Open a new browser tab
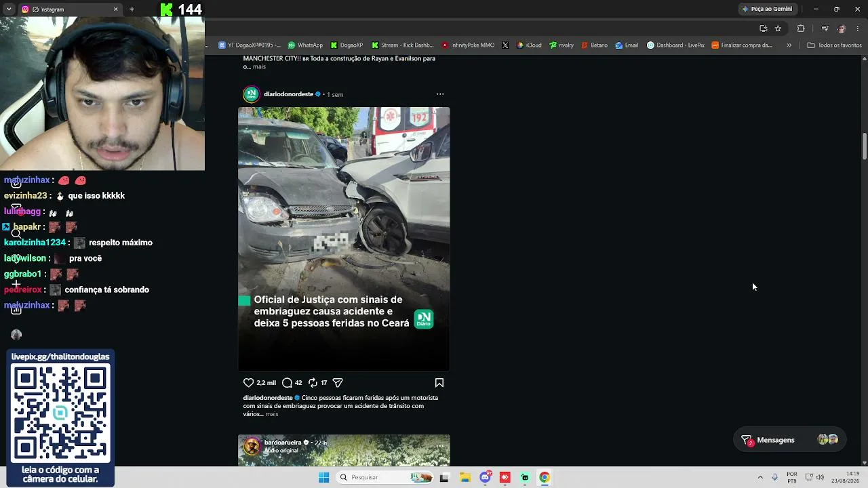The image size is (868, 488). pos(132,9)
